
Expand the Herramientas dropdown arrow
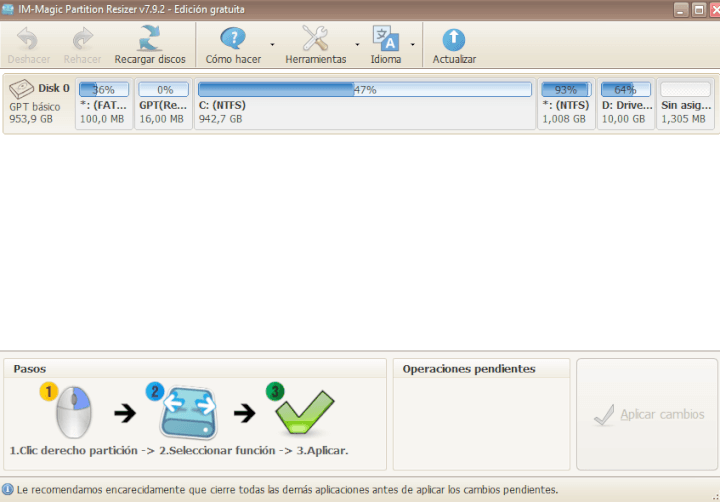(x=357, y=45)
